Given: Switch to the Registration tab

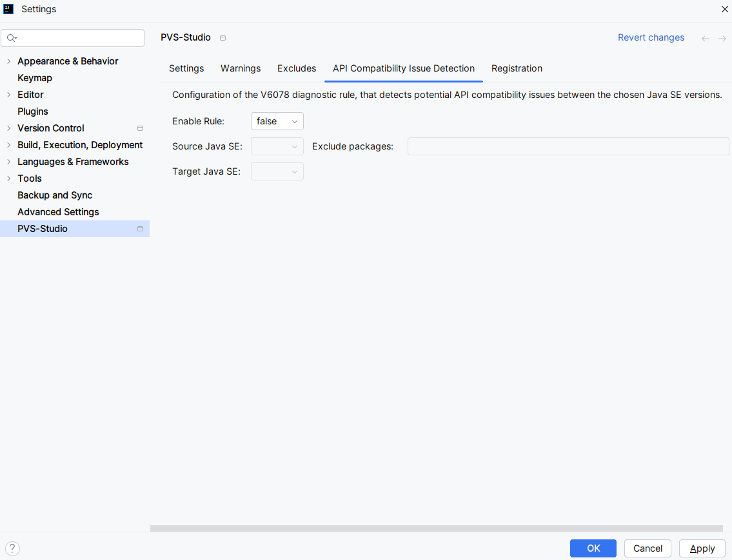Looking at the screenshot, I should (517, 68).
